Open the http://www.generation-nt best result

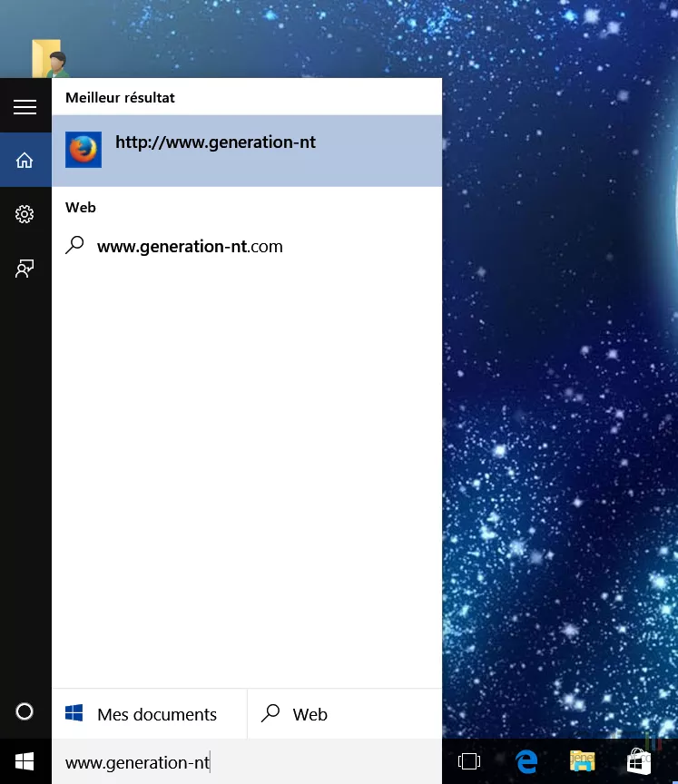(x=216, y=142)
